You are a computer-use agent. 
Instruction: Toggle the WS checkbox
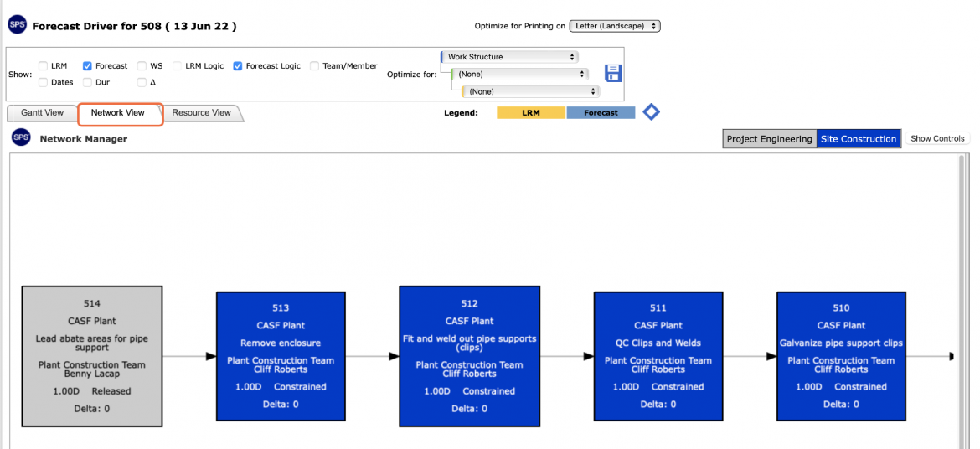(x=142, y=65)
